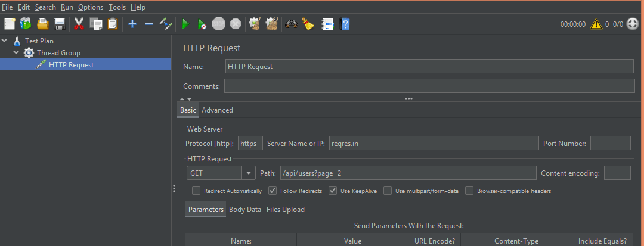Open the File menu

7,7
